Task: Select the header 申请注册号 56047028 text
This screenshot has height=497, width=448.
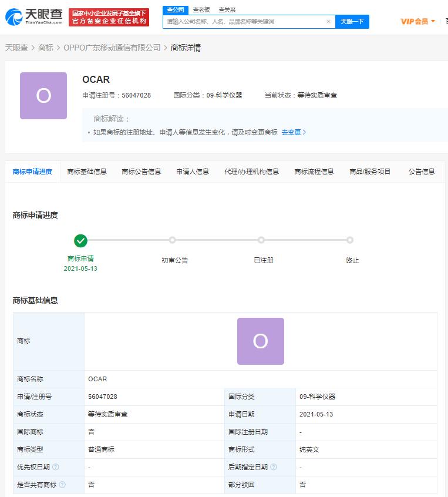Action: pos(117,95)
